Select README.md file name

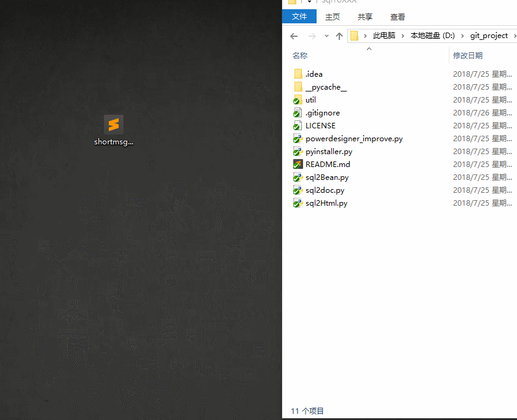(x=328, y=164)
